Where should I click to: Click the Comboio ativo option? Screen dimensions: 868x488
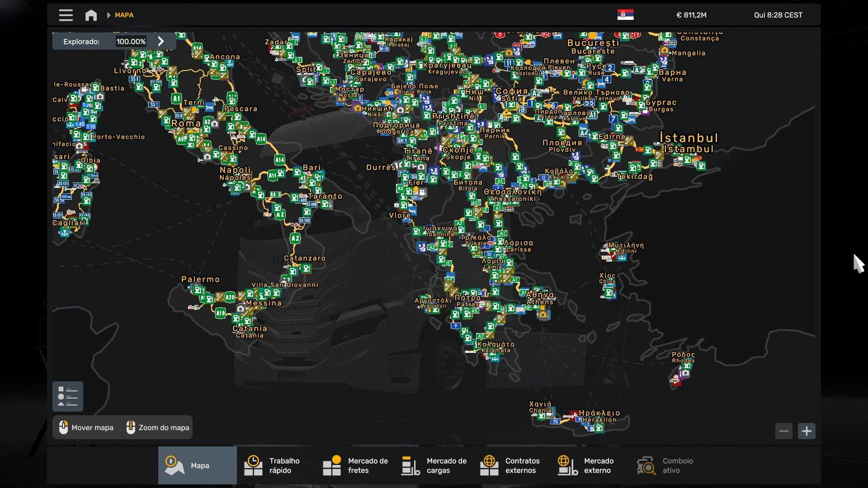pos(666,465)
